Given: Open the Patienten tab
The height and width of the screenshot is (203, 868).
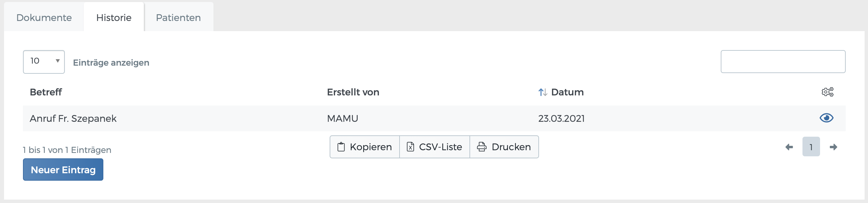Looking at the screenshot, I should pyautogui.click(x=178, y=17).
